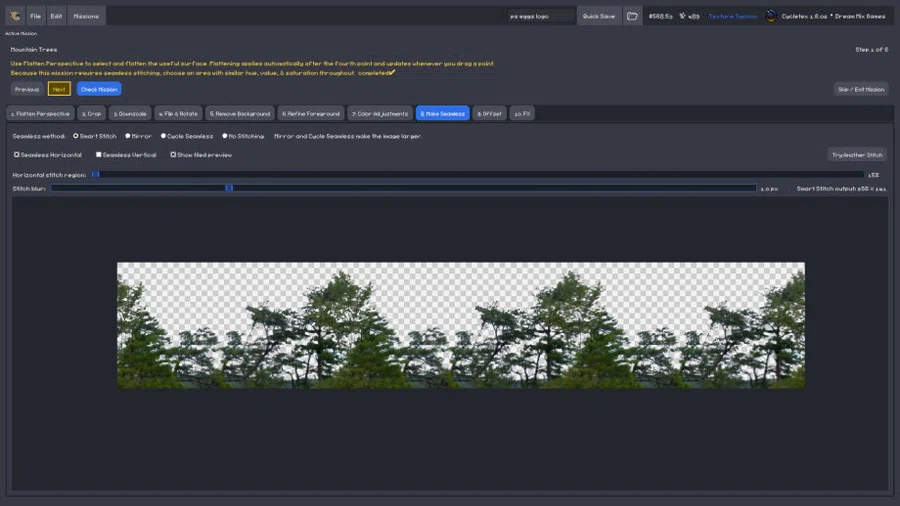900x506 pixels.
Task: Switch to the Crop tab
Action: coord(92,114)
